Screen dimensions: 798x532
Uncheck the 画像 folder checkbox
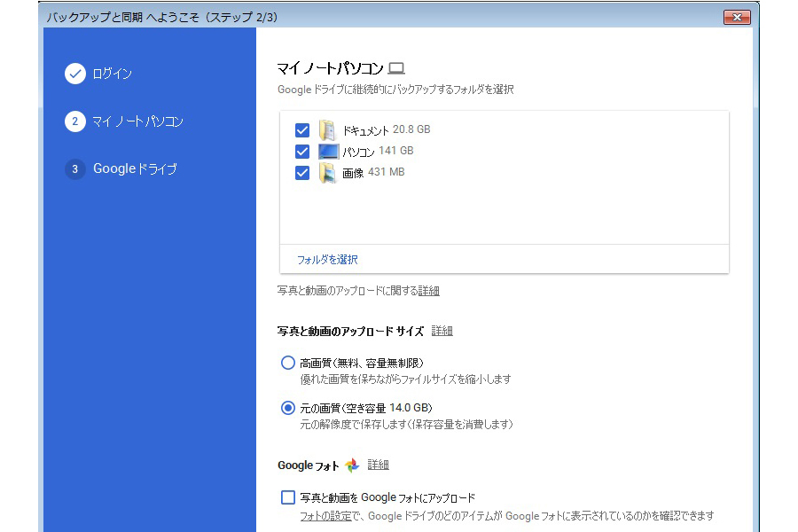pyautogui.click(x=302, y=173)
